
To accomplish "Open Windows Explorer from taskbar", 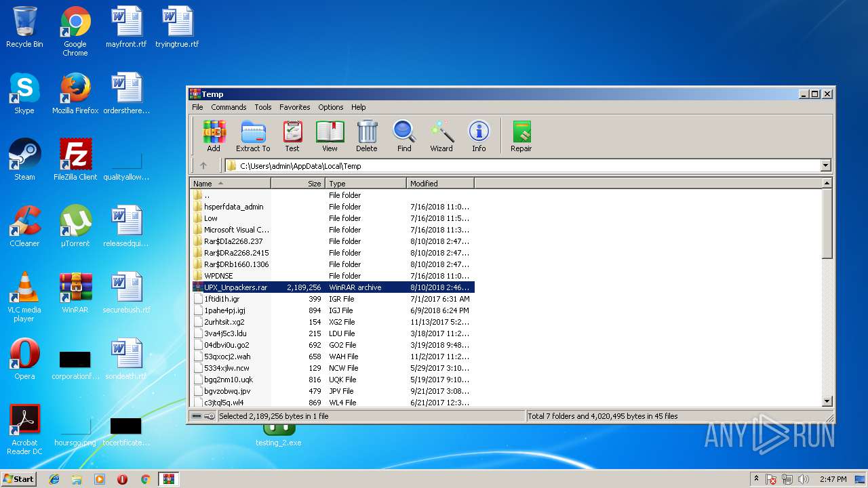I will click(x=77, y=479).
